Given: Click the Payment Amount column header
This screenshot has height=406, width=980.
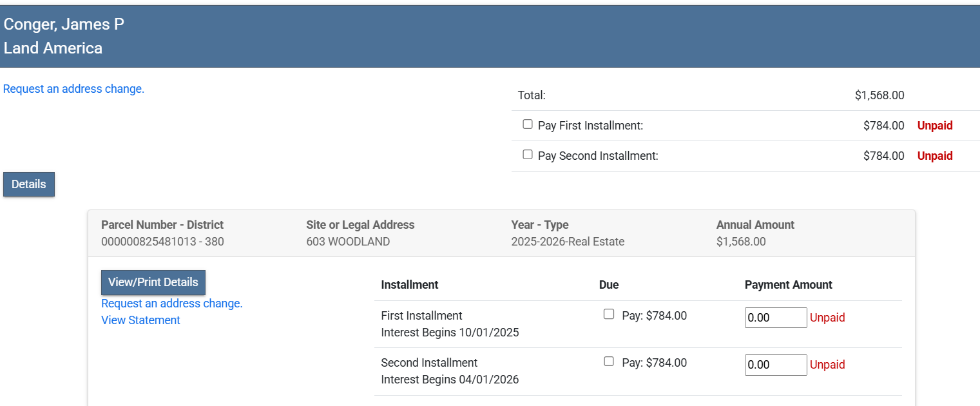Looking at the screenshot, I should tap(788, 285).
